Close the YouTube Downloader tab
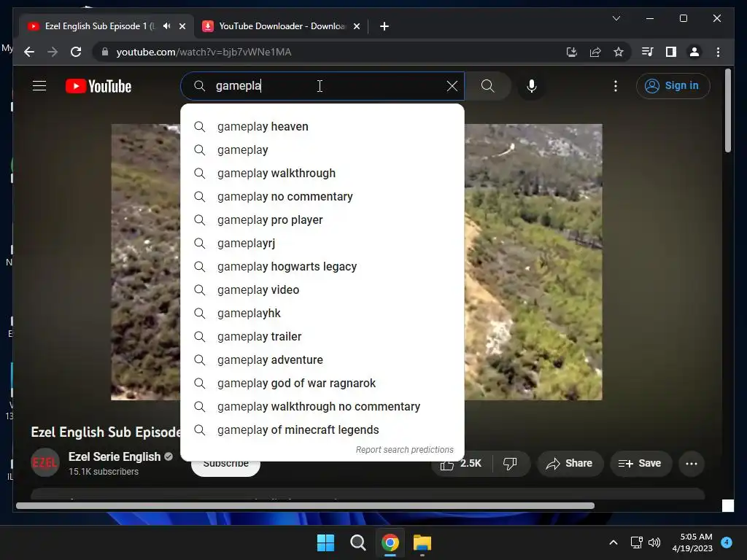This screenshot has height=560, width=747. (x=356, y=26)
